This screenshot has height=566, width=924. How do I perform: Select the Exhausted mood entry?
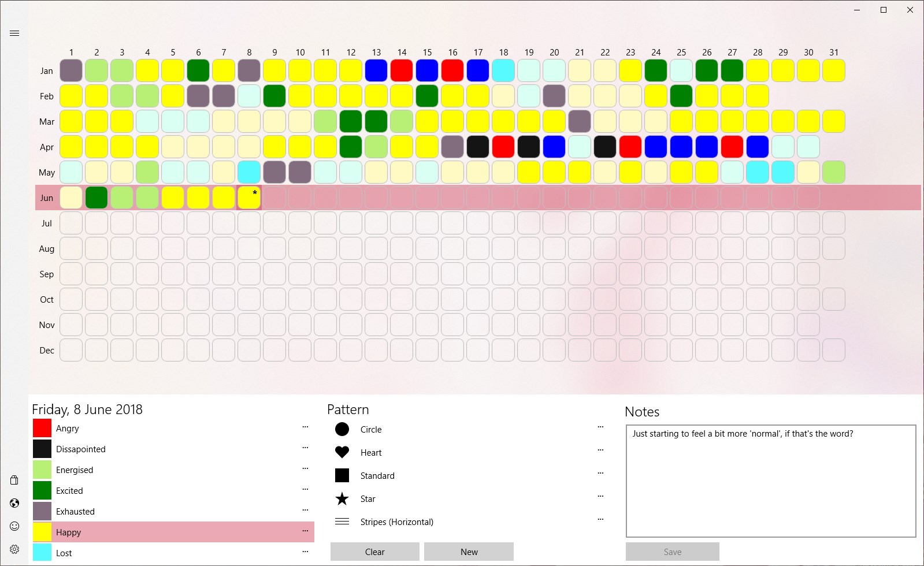click(x=173, y=511)
